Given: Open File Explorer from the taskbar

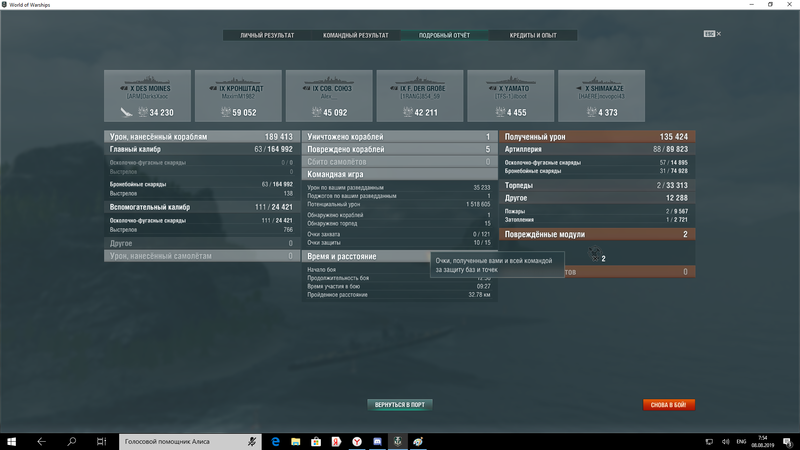Looking at the screenshot, I should point(296,442).
